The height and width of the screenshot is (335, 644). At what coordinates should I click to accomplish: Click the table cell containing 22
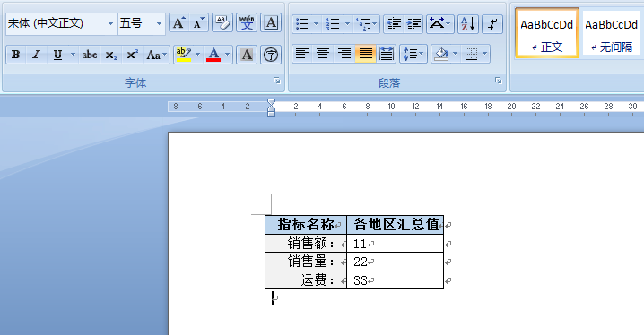tap(396, 262)
